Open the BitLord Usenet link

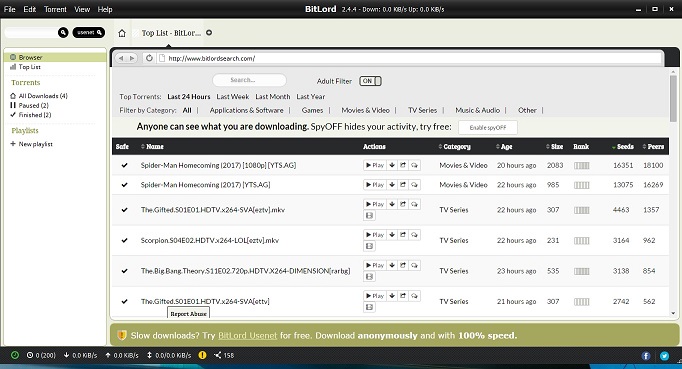pyautogui.click(x=247, y=335)
